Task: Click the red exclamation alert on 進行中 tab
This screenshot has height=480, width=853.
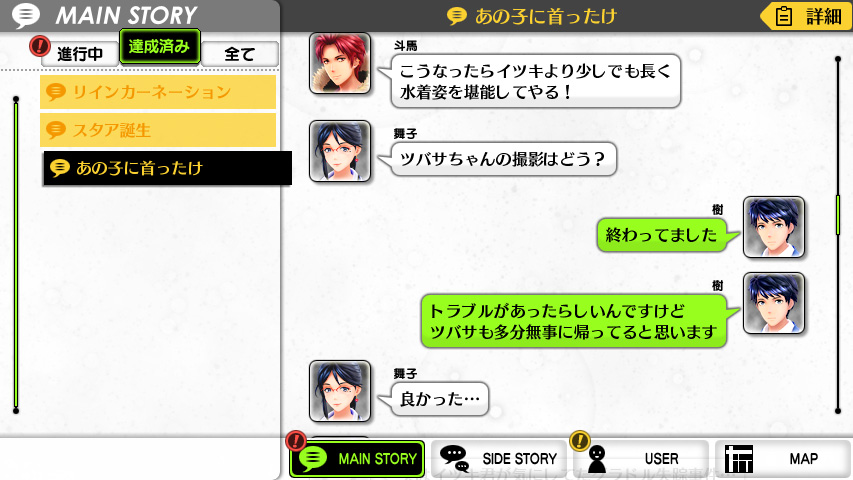Action: [40, 46]
